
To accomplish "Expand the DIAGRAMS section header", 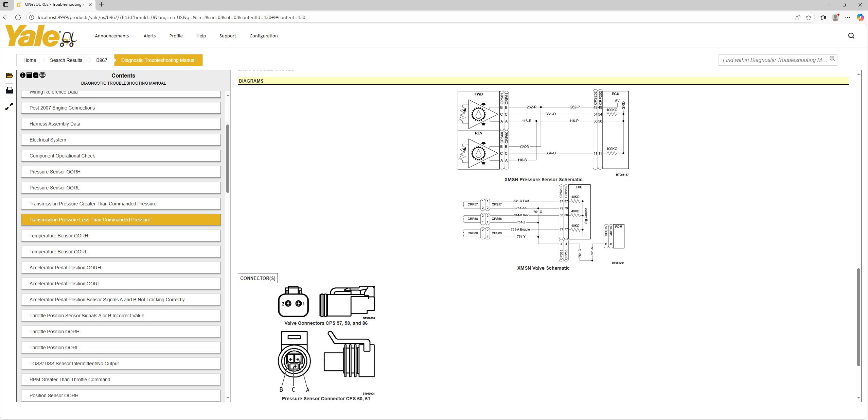I will (x=251, y=81).
